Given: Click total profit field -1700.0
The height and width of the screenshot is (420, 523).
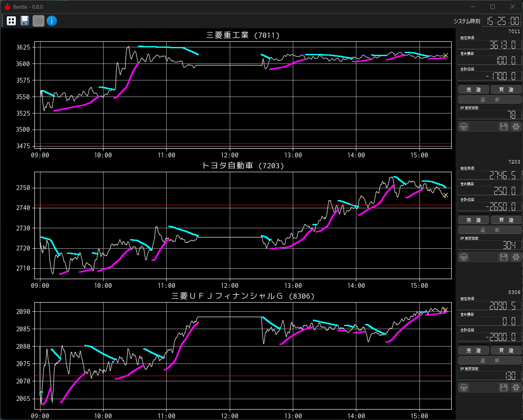Looking at the screenshot, I should click(x=489, y=76).
